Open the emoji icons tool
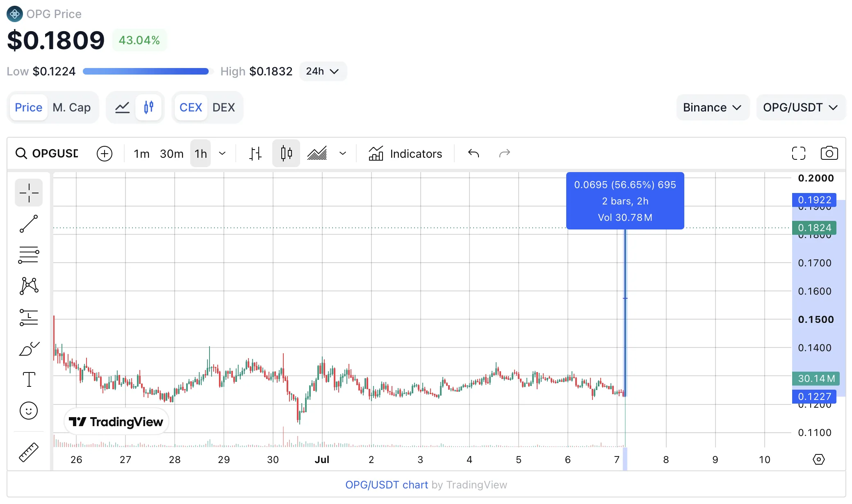Viewport: 852px width, 504px height. tap(29, 411)
